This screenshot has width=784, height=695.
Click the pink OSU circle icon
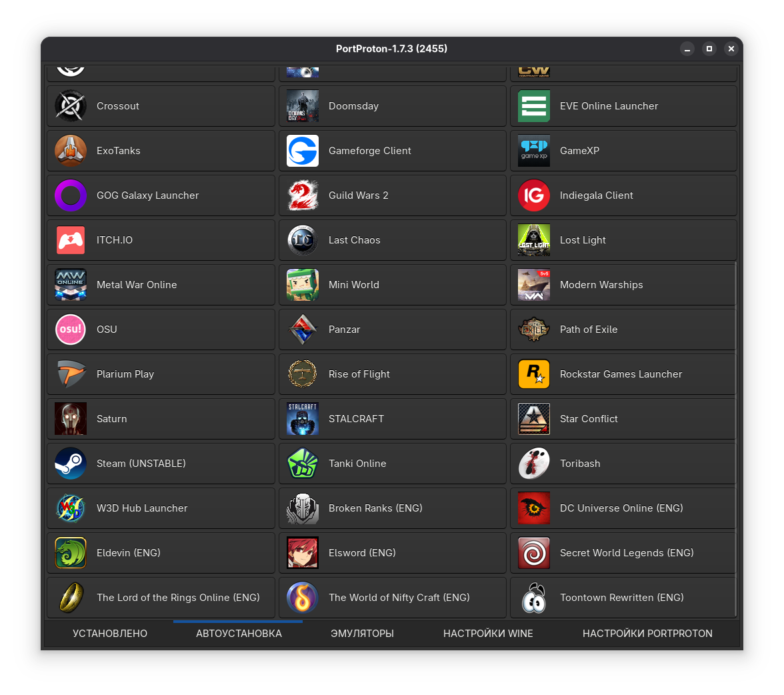[70, 329]
